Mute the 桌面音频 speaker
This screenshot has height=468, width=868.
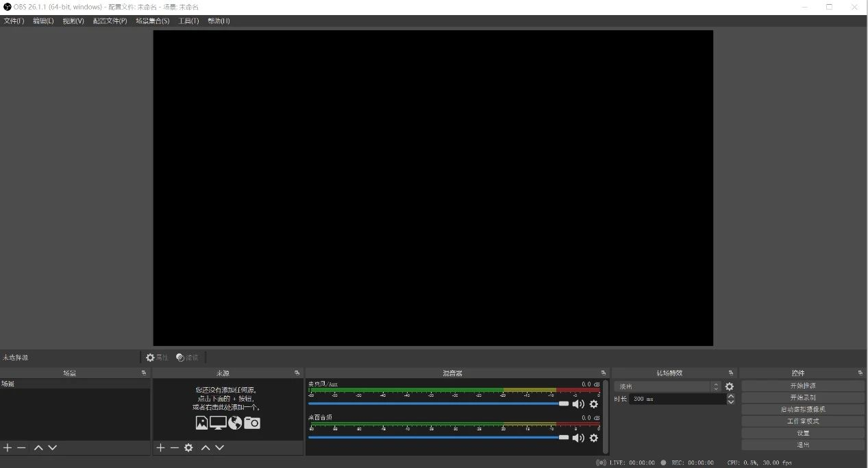tap(578, 438)
